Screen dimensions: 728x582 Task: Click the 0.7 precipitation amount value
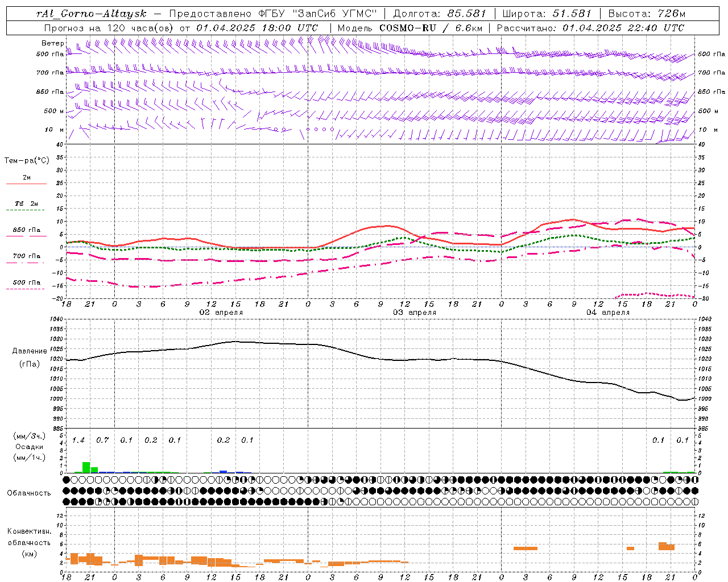102,440
